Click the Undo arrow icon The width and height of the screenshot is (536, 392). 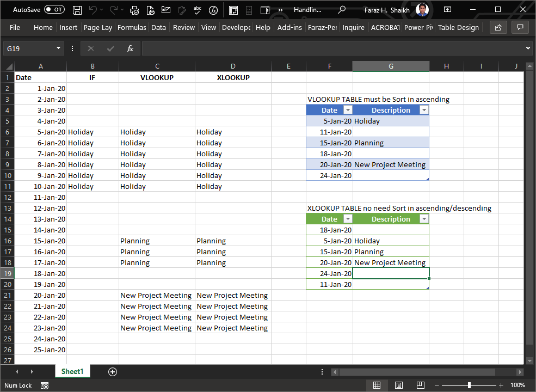coord(93,10)
